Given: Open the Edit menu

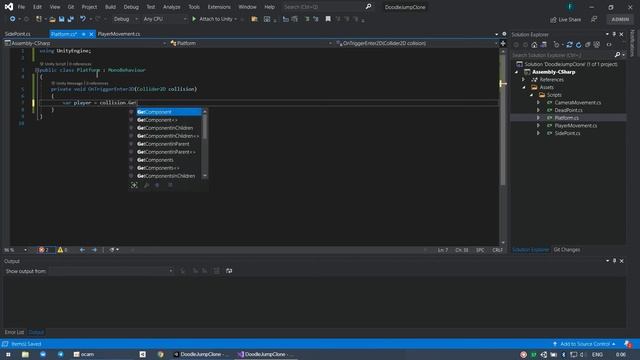Looking at the screenshot, I should [x=37, y=7].
